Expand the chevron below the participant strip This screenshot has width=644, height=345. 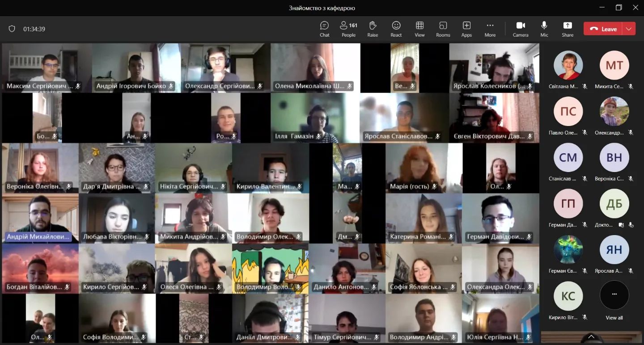(591, 337)
